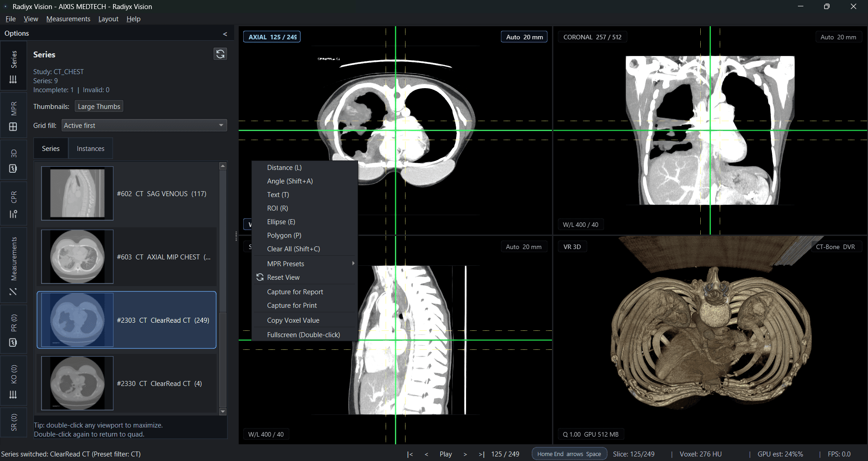Screen dimensions: 868x461
Task: Open the Grid fill dropdown
Action: click(x=144, y=125)
